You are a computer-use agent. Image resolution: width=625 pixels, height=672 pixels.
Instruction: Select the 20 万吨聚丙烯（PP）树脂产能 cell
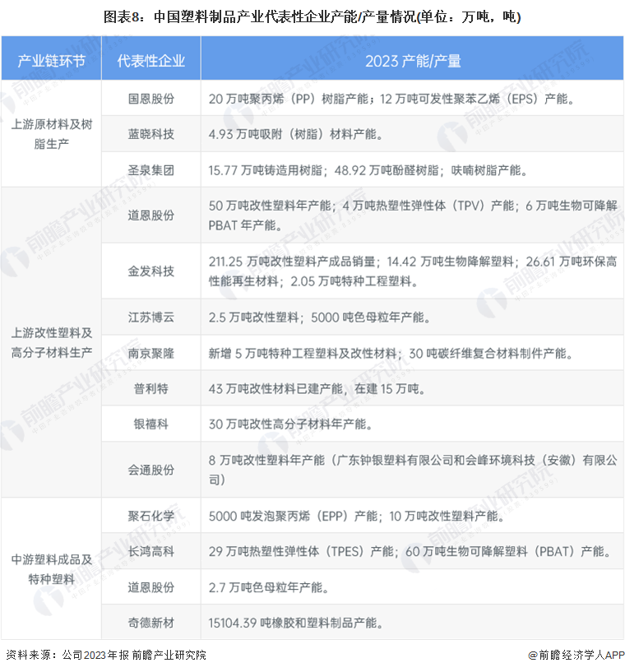[x=412, y=98]
